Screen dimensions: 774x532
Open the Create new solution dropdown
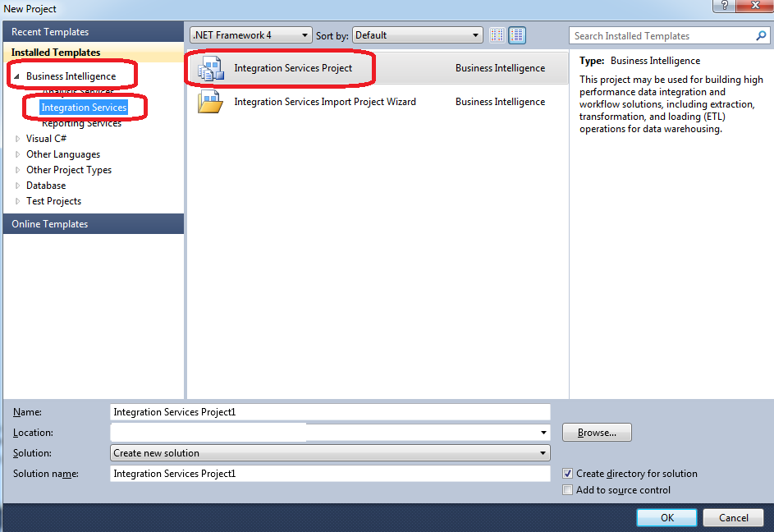pyautogui.click(x=330, y=452)
